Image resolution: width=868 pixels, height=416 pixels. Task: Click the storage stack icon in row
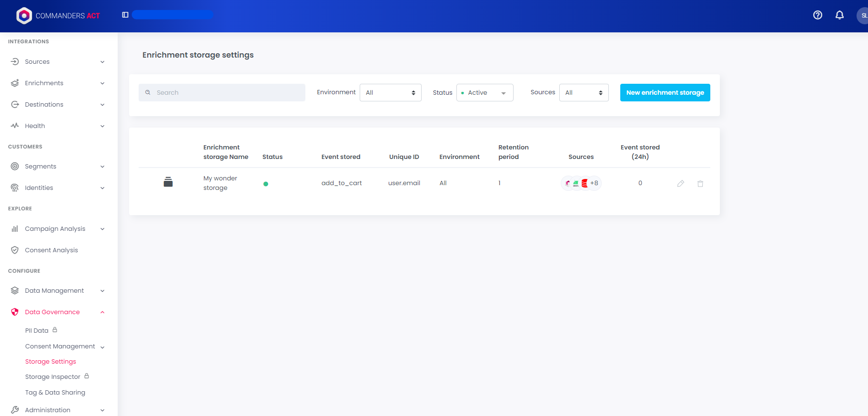pyautogui.click(x=168, y=182)
